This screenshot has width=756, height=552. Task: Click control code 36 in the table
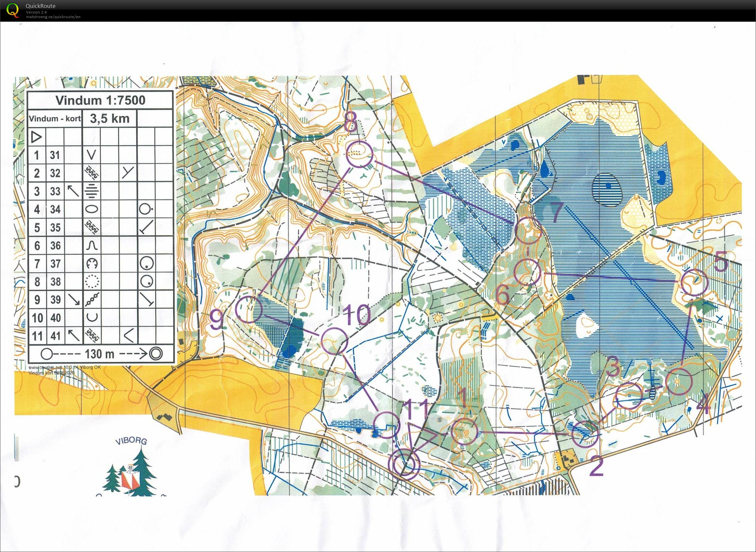coord(55,246)
